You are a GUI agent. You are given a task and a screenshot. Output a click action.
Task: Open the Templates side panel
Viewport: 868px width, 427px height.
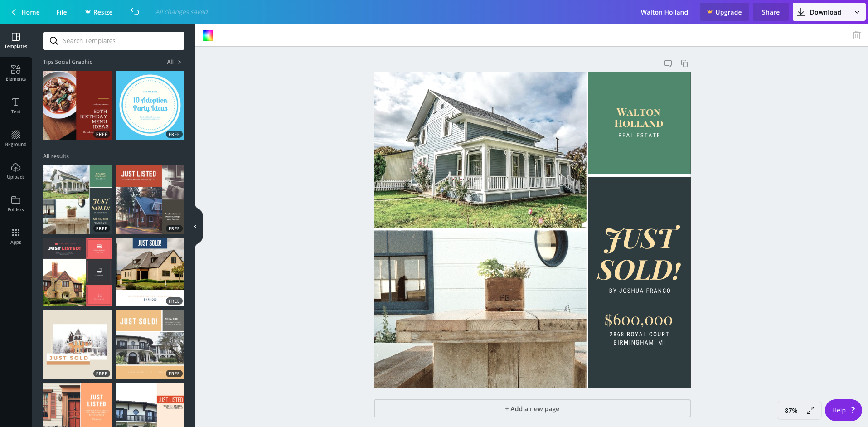[x=16, y=41]
